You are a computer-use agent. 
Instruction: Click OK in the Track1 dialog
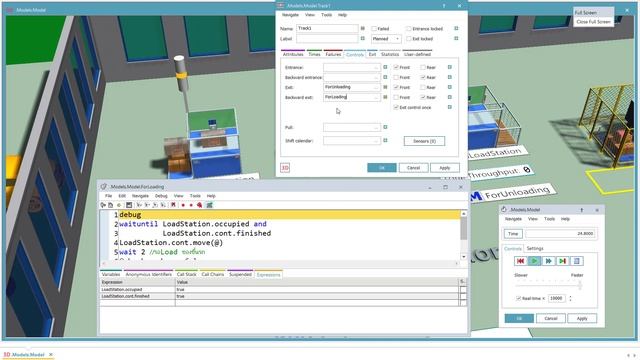(382, 168)
